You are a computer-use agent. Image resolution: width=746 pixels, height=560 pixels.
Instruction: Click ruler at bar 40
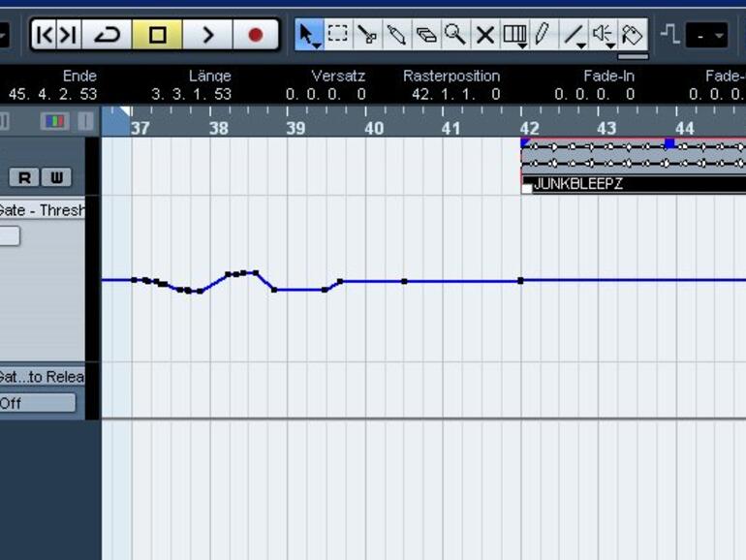[x=374, y=128]
